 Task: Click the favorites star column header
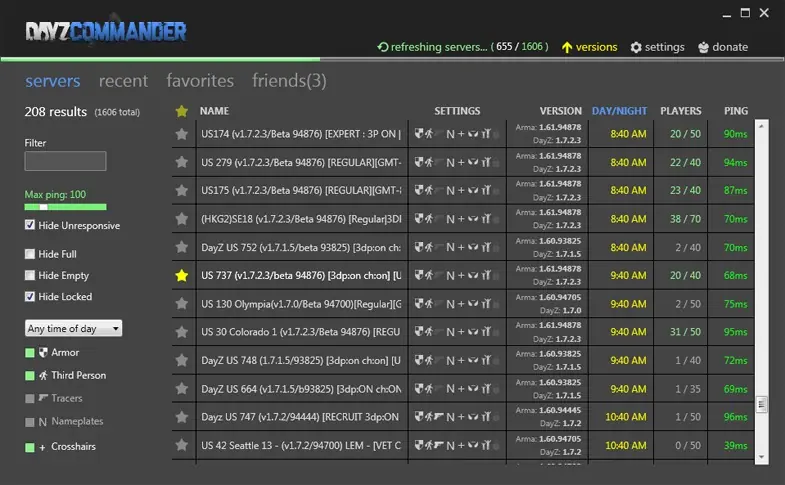point(182,111)
